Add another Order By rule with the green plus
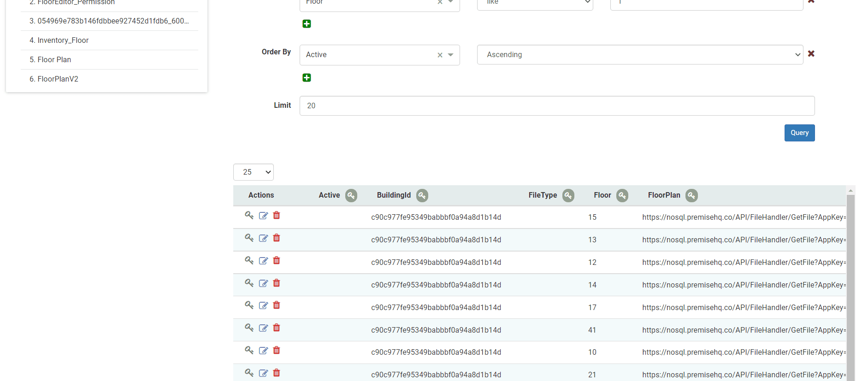 coord(307,78)
